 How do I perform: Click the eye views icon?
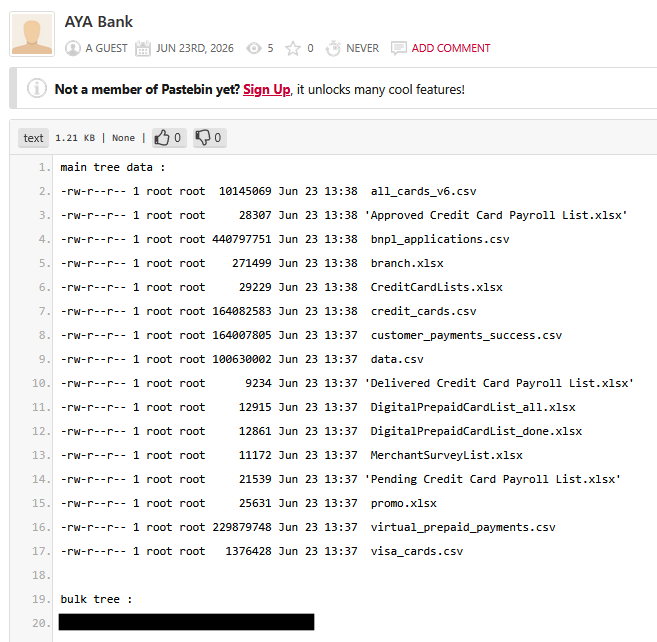253,49
